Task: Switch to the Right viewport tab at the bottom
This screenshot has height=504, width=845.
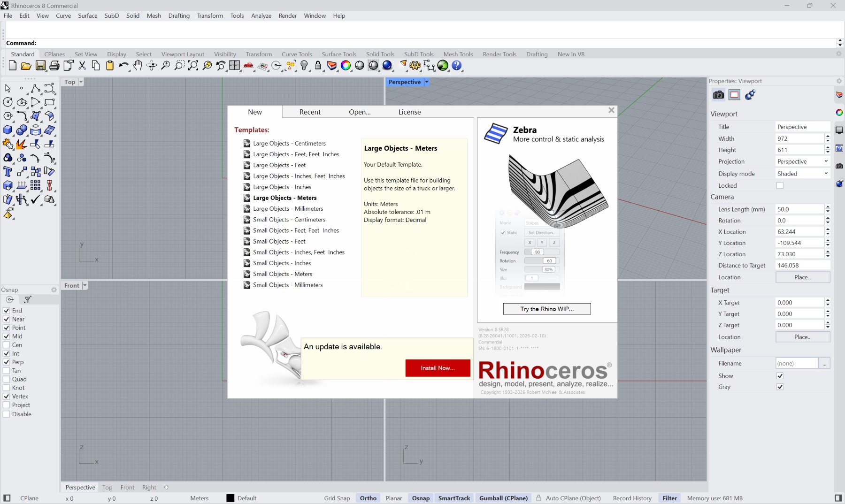Action: [149, 488]
